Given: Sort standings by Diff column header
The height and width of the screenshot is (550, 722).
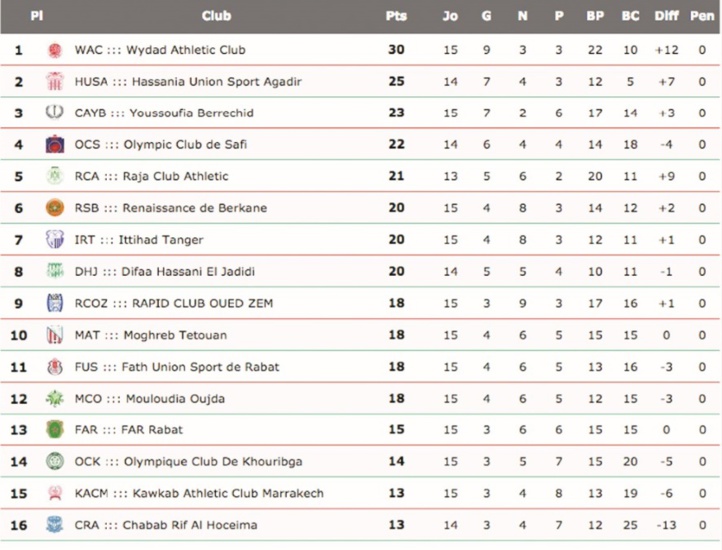Looking at the screenshot, I should coord(666,16).
